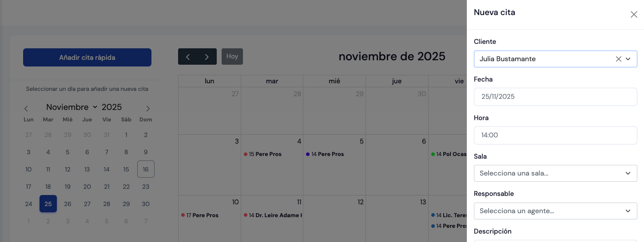Close the Nueva cita panel
Image resolution: width=644 pixels, height=242 pixels.
click(634, 14)
